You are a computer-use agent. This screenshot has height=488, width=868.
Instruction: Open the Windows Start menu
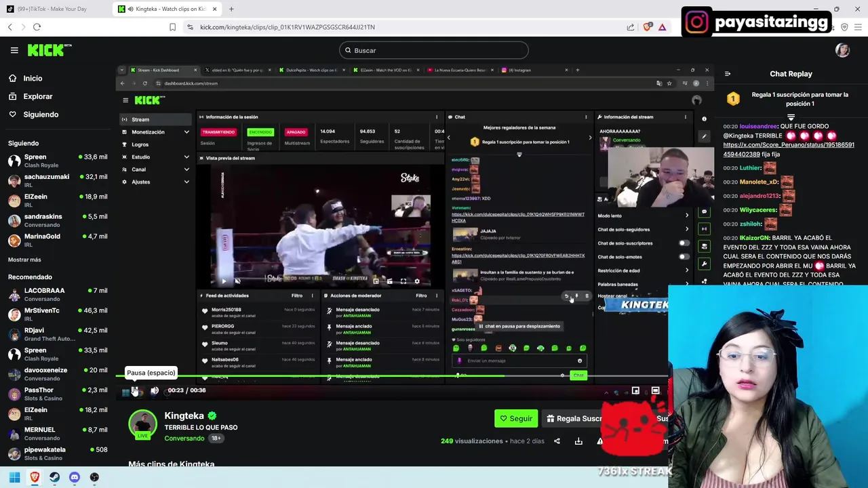tap(14, 477)
